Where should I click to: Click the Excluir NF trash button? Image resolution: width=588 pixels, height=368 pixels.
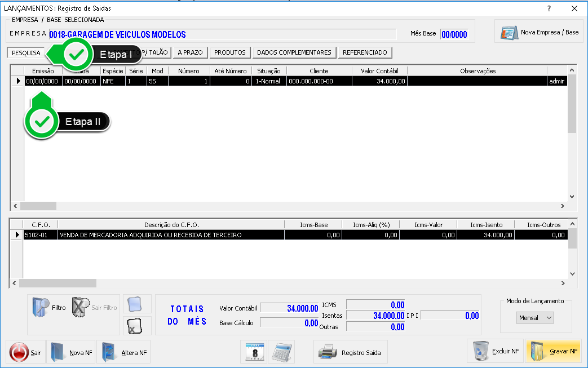[x=494, y=351]
